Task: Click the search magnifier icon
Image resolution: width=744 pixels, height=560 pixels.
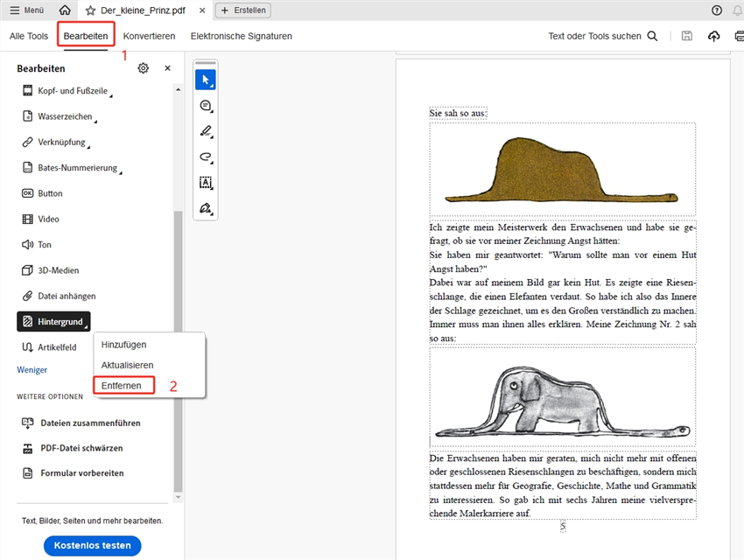Action: coord(652,36)
